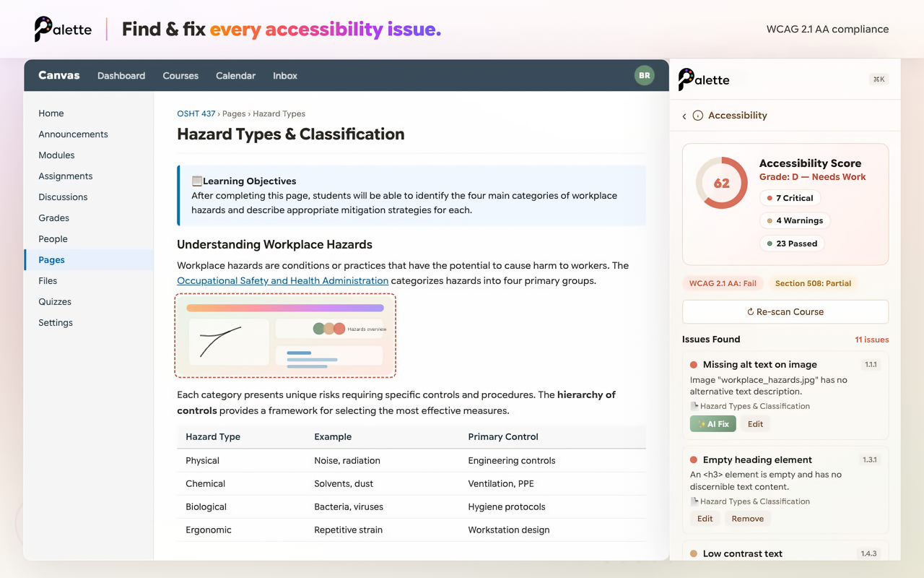Click the Palette logo in top banner

pyautogui.click(x=63, y=29)
